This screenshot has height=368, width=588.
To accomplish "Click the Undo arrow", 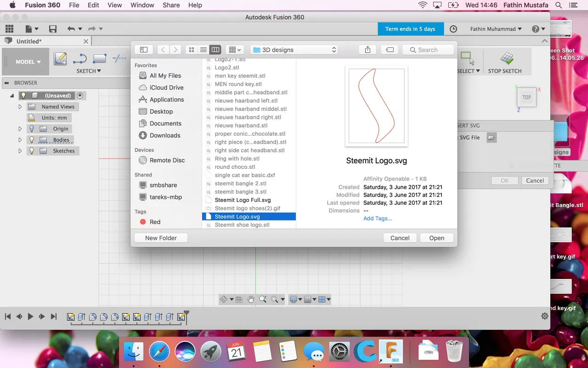I will (x=71, y=29).
